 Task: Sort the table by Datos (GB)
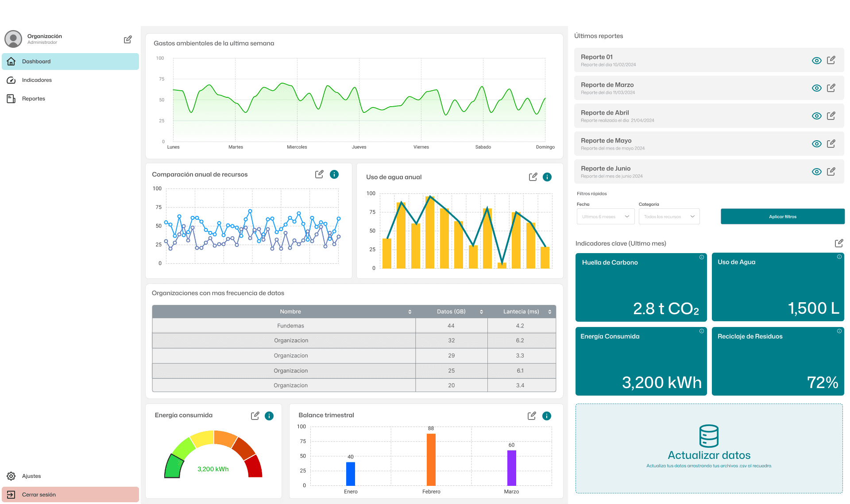point(481,312)
